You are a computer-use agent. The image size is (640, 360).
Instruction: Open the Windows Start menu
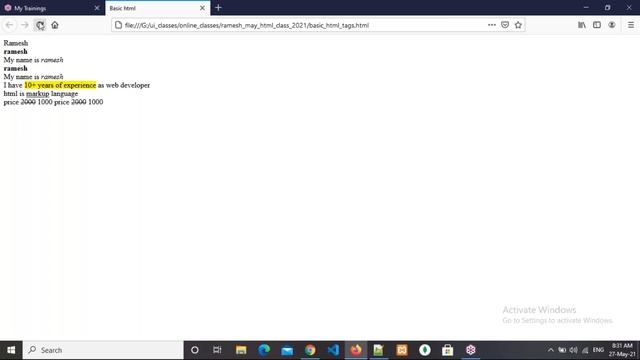point(11,350)
